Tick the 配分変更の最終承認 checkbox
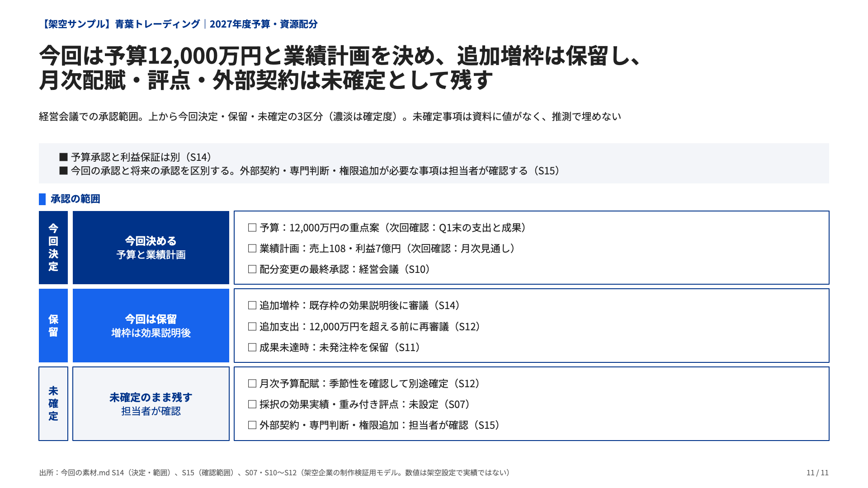 [252, 269]
